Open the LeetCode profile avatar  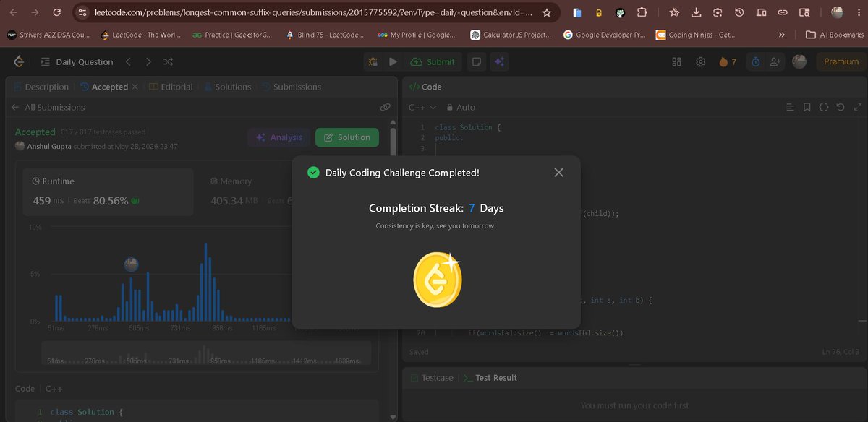click(799, 61)
